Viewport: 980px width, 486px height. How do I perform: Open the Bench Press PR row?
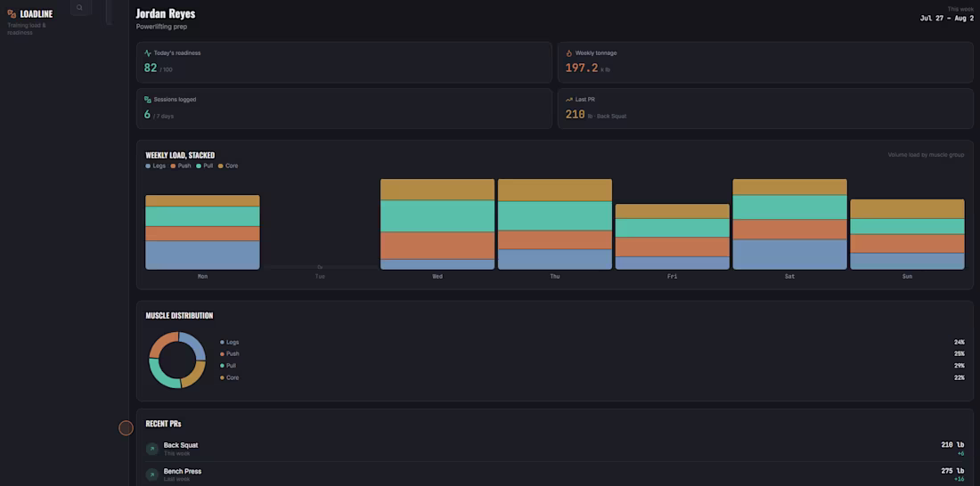coord(555,474)
